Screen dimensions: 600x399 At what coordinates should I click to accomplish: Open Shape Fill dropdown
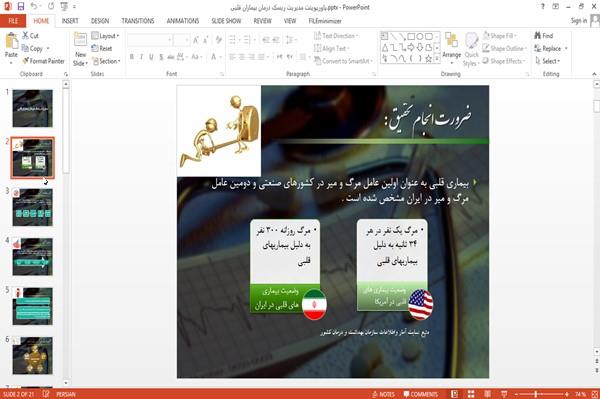[x=499, y=36]
